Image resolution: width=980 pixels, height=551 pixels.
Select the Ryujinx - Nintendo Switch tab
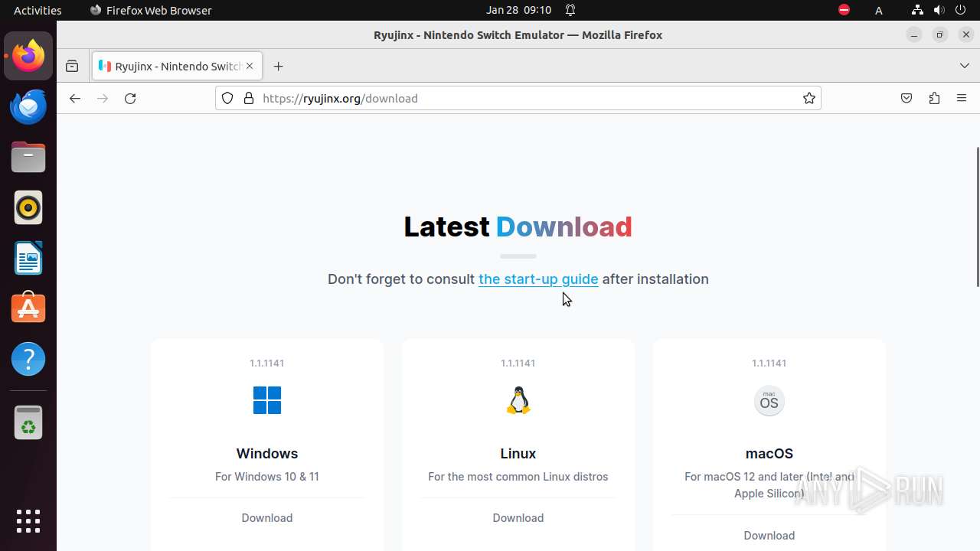[x=177, y=67]
